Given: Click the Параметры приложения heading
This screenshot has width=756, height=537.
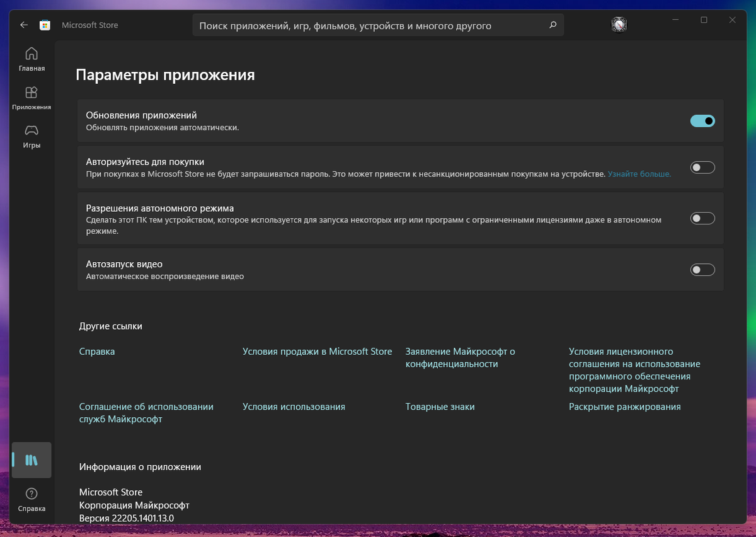Looking at the screenshot, I should [x=165, y=75].
